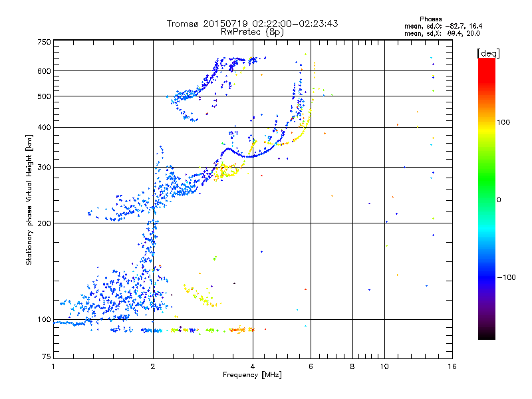This screenshot has height=399, width=532.
Task: Select the 'mean, sd,X: 89.4, 20.0' line
Action: pyautogui.click(x=442, y=33)
